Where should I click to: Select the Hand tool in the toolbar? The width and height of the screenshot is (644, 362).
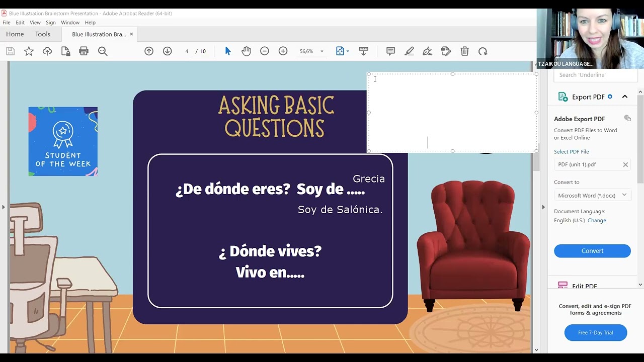[x=246, y=51]
